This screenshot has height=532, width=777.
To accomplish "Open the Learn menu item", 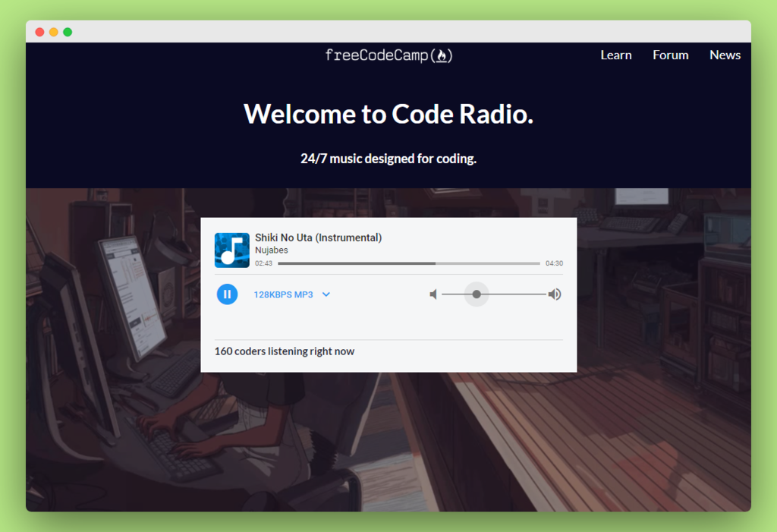I will point(615,55).
